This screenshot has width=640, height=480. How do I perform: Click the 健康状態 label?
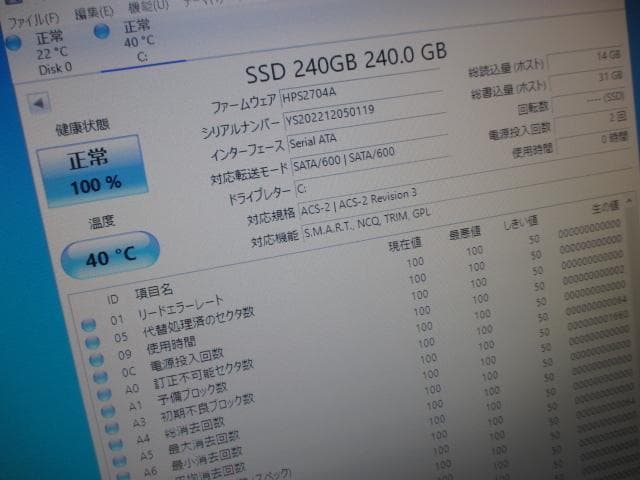pos(83,127)
